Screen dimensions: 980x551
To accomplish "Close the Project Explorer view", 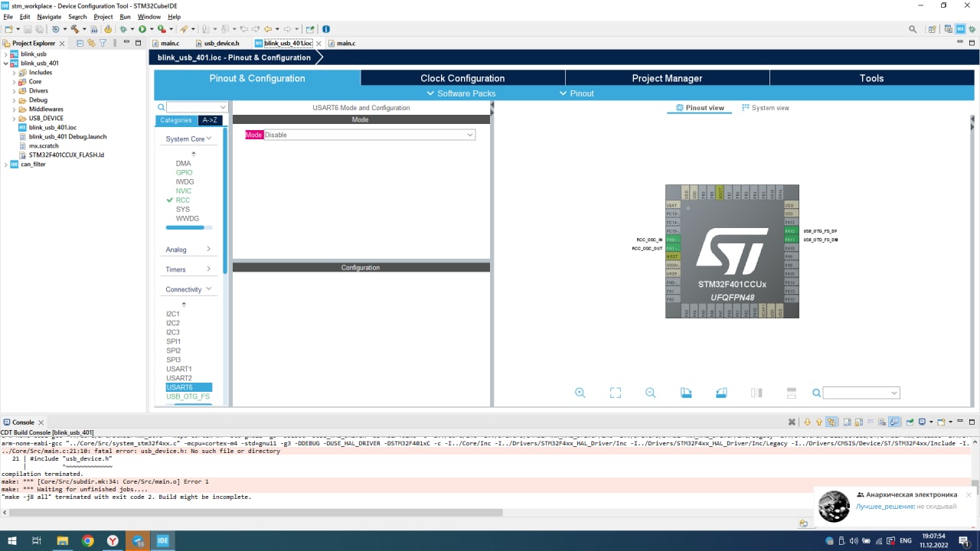I will pos(62,44).
